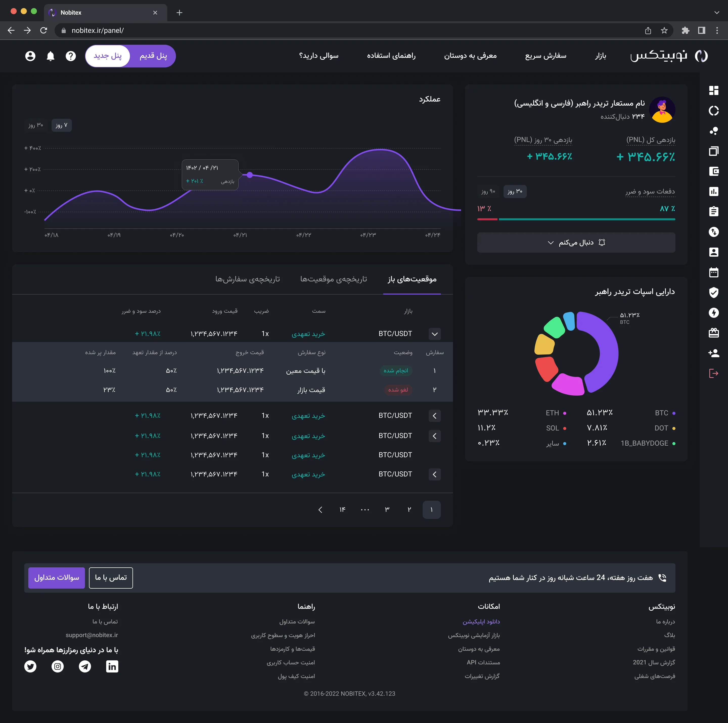Click the outlined تماس با ما button
Viewport: 728px width, 723px height.
point(111,578)
